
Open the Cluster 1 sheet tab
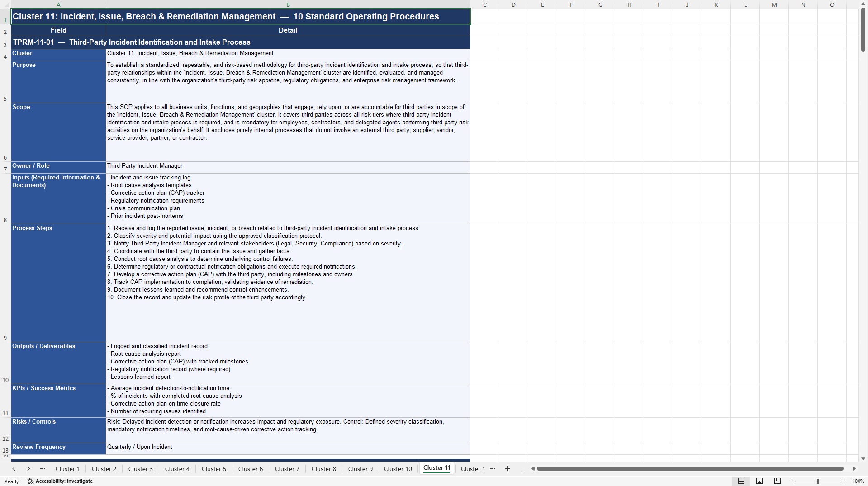(x=67, y=469)
